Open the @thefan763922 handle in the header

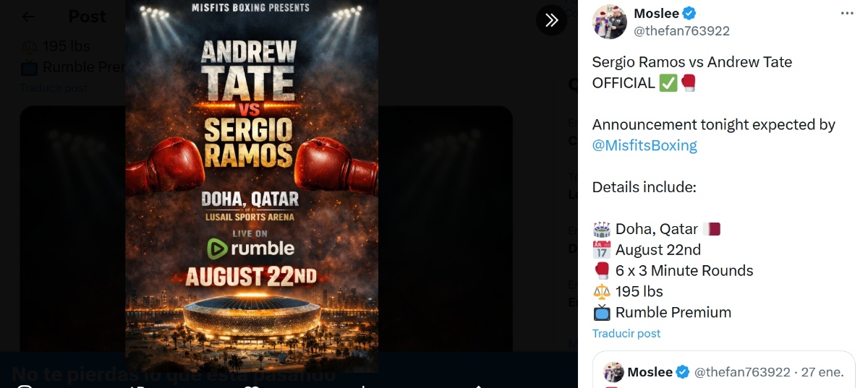click(681, 31)
